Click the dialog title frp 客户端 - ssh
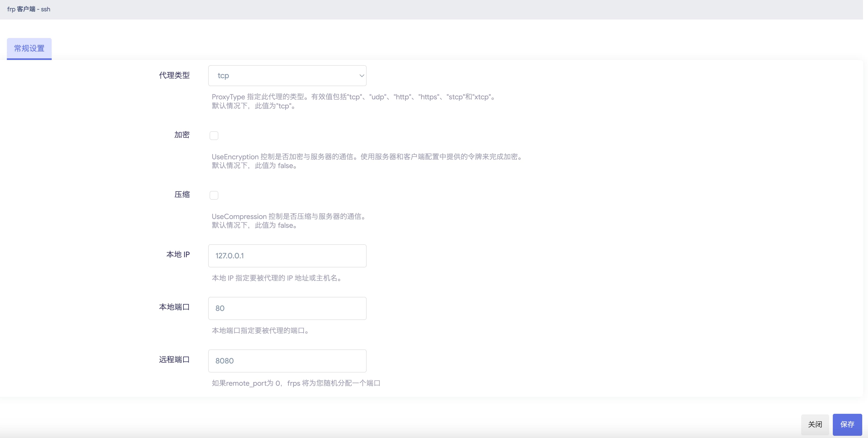Viewport: 868px width, 438px height. (x=29, y=9)
